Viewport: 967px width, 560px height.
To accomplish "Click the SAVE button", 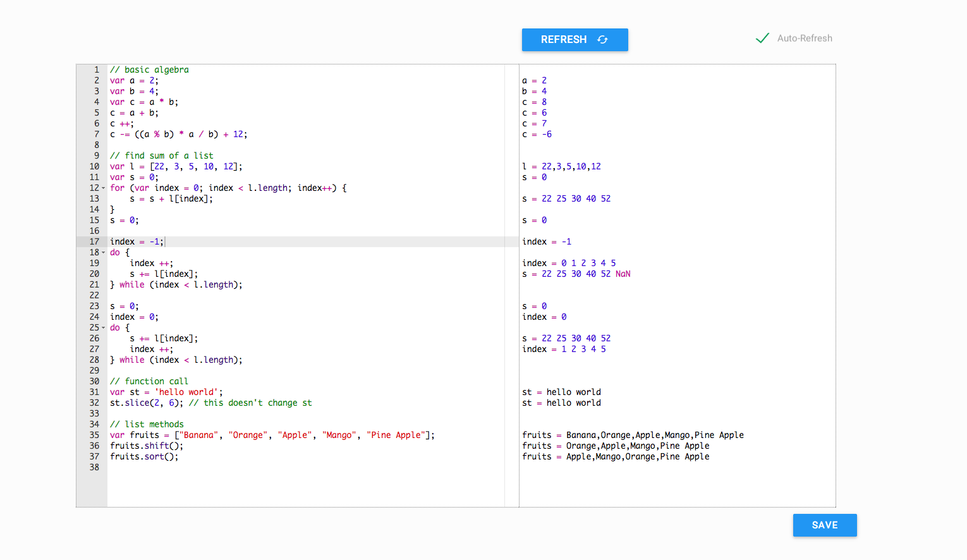I will [824, 525].
